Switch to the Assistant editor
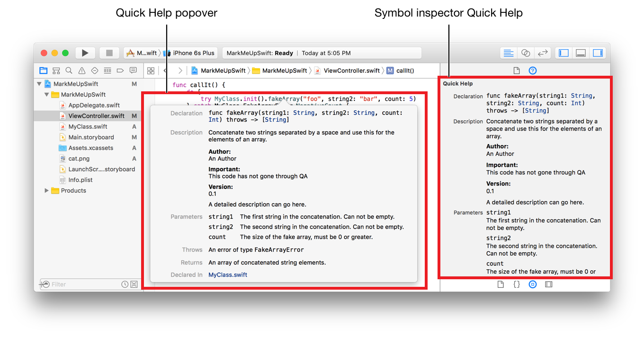 (x=526, y=53)
